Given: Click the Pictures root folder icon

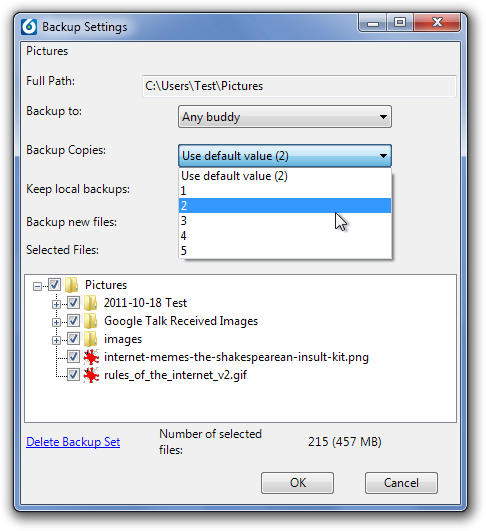Looking at the screenshot, I should coord(72,285).
